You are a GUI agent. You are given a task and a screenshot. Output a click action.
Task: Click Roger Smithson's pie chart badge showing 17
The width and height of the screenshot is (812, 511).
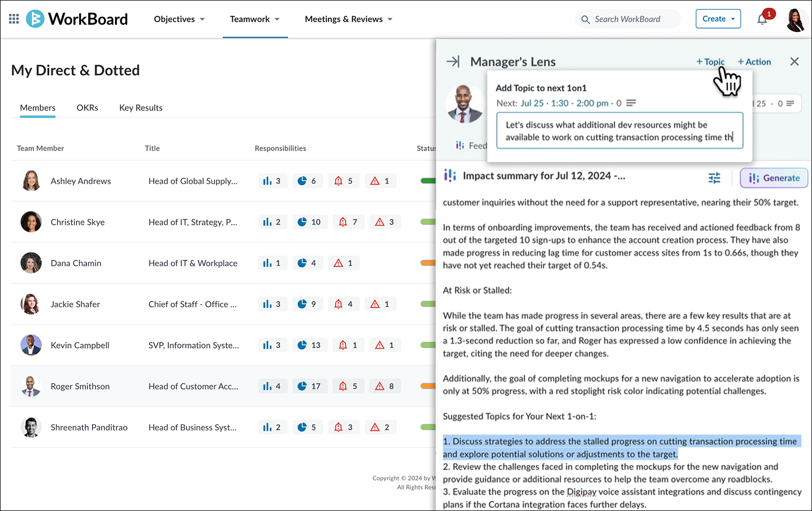(310, 386)
